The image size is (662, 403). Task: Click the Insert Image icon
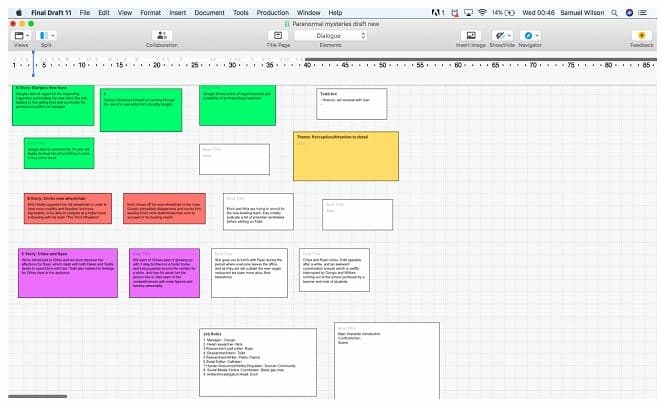click(470, 35)
